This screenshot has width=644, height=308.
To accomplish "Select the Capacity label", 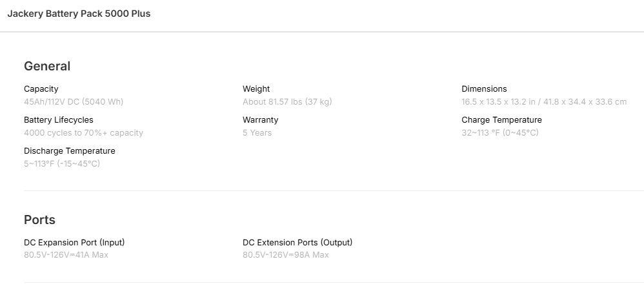I will 41,89.
